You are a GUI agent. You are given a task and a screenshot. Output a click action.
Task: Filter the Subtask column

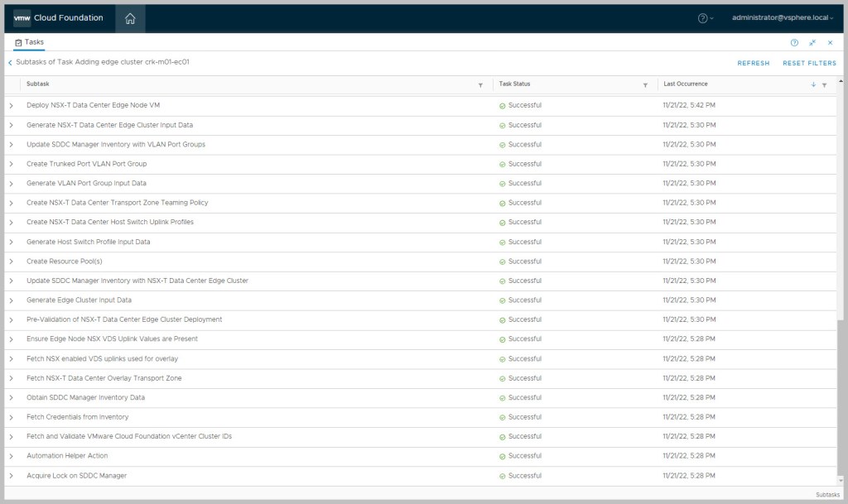[480, 84]
